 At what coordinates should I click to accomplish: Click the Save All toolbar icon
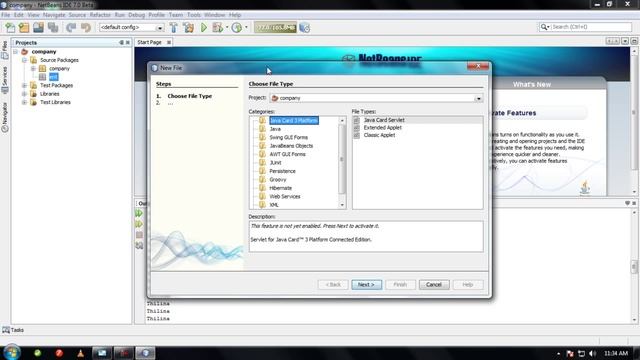coord(53,27)
